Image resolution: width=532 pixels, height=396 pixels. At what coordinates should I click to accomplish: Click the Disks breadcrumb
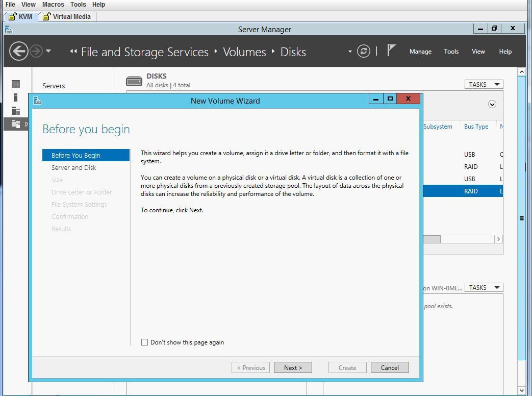[x=293, y=52]
